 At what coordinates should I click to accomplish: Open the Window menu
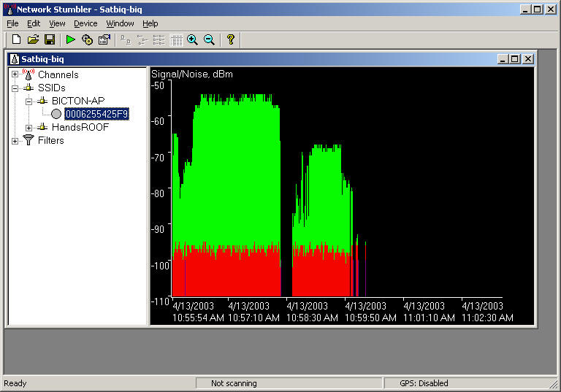tap(120, 23)
